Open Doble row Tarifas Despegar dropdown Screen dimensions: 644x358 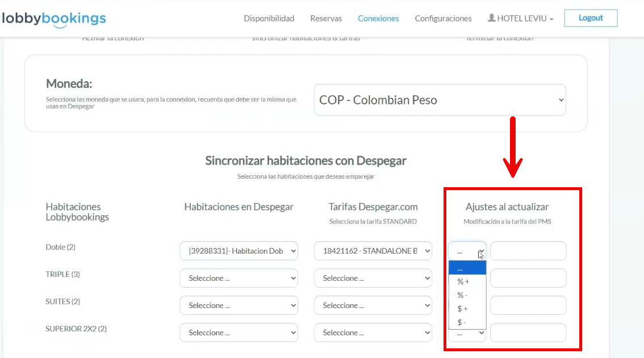(373, 251)
